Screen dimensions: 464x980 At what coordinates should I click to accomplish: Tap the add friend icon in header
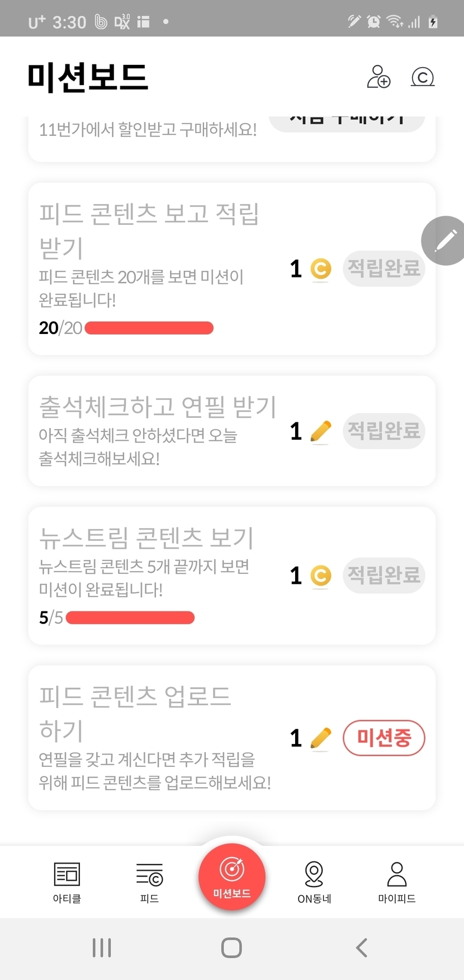pyautogui.click(x=378, y=77)
